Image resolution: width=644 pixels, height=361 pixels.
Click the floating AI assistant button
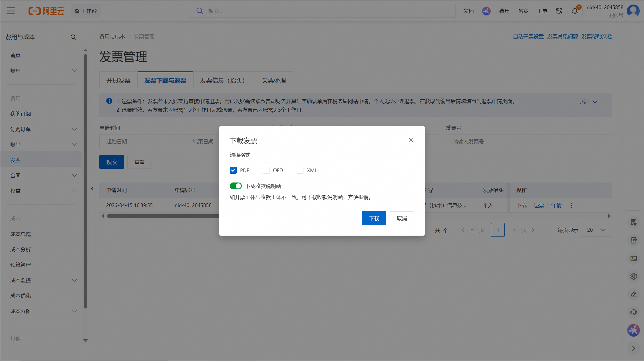click(633, 330)
